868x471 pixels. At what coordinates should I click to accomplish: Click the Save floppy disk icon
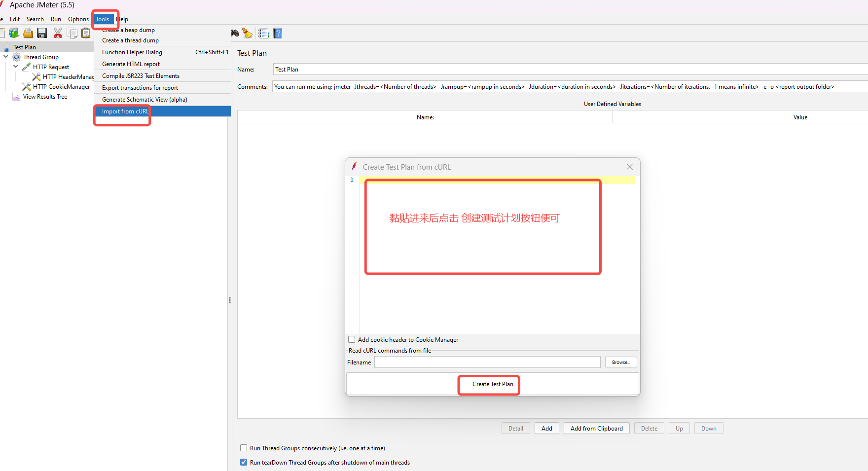pos(42,33)
